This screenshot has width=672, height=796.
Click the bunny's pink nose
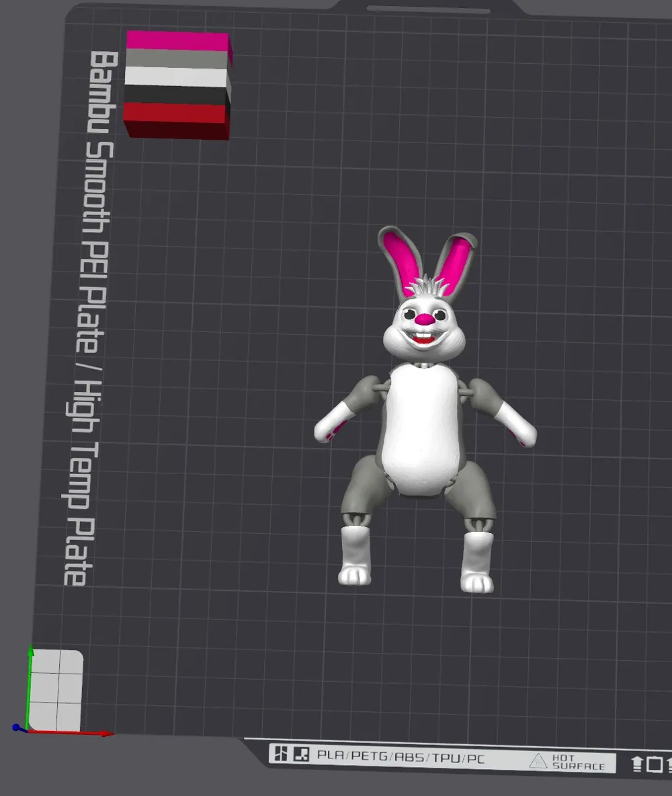tap(424, 319)
